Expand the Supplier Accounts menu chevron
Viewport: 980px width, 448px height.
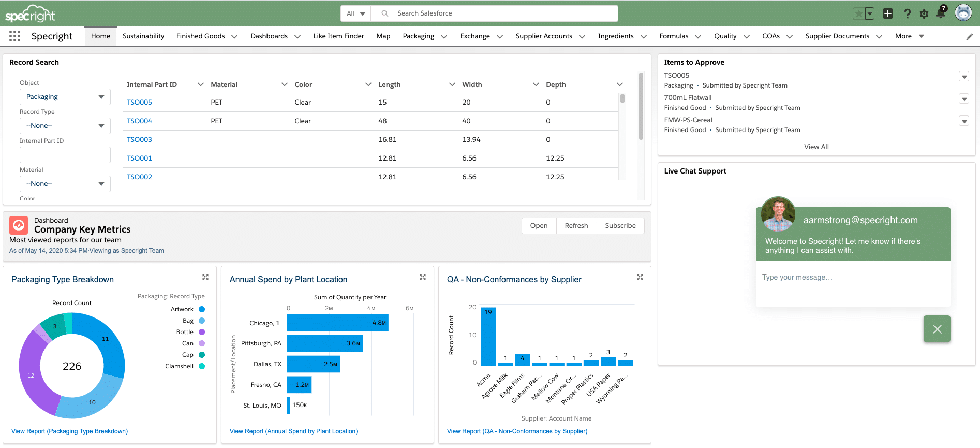tap(582, 36)
